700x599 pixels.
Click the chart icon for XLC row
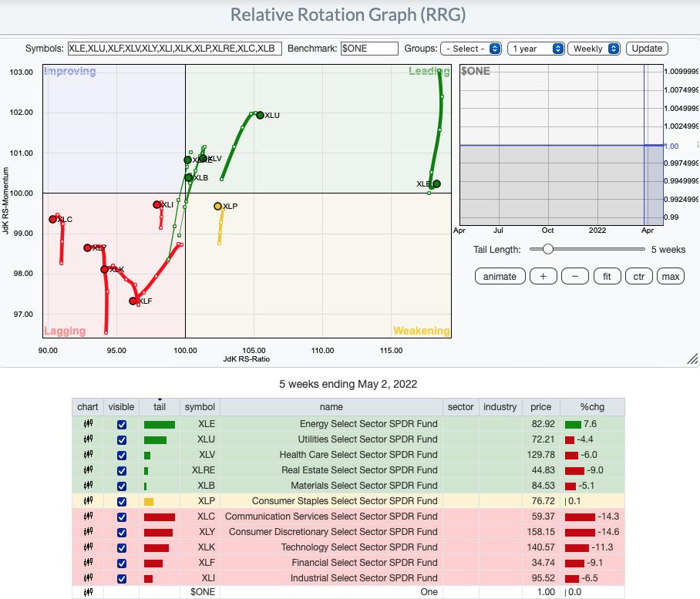click(x=88, y=517)
